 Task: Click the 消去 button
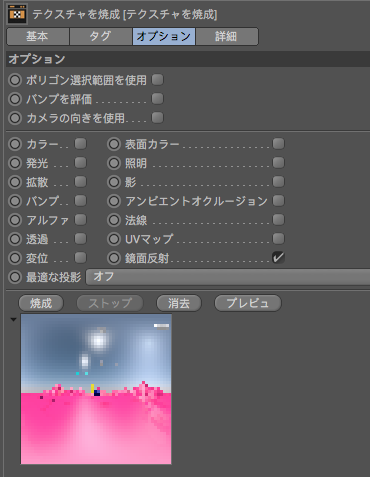tap(179, 303)
